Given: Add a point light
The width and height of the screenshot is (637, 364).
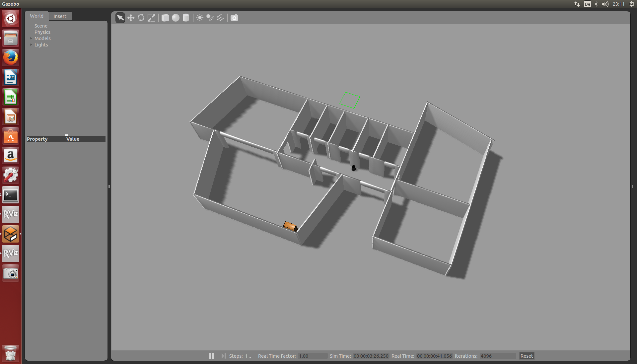Looking at the screenshot, I should pos(200,18).
